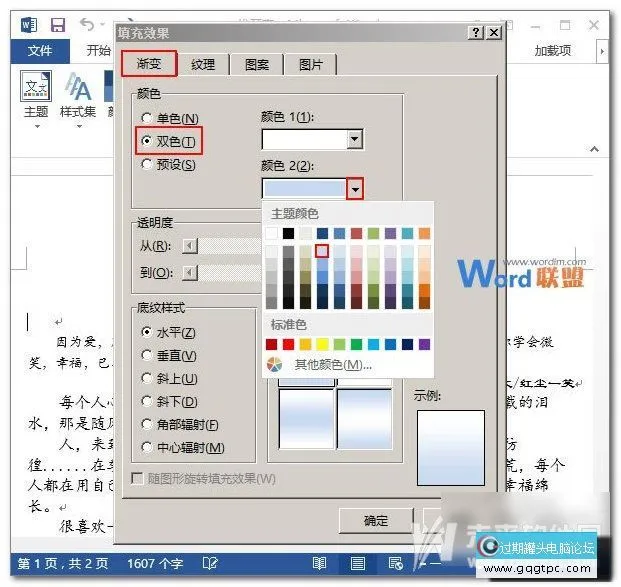Screen dimensions: 621x587
Task: Pick the orange theme color swatch
Action: 424,233
